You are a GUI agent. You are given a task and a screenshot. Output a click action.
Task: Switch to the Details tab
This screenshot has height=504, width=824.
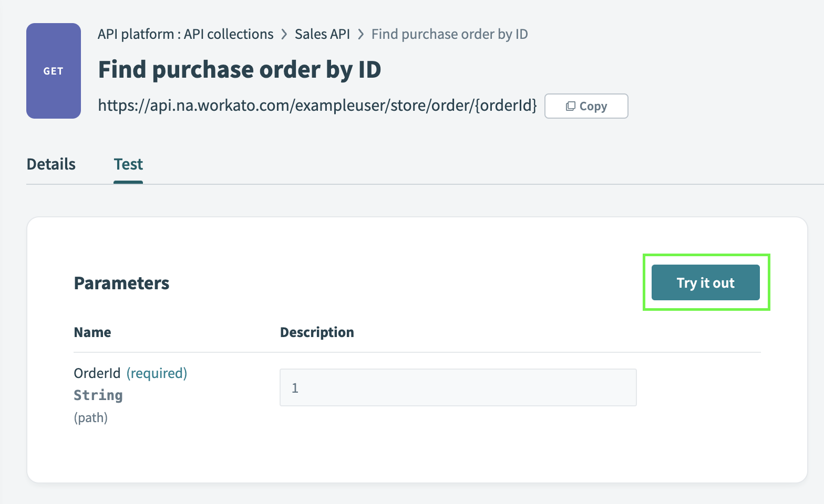(50, 164)
